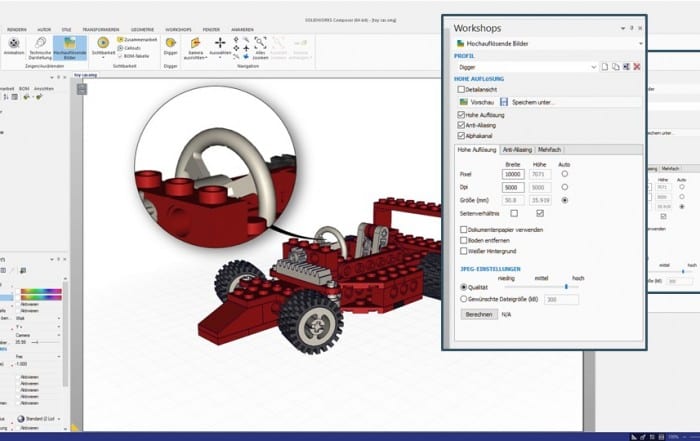Screen dimensions: 700x441
Task: Select the Technische Darstellung workshop
Action: [x=40, y=48]
